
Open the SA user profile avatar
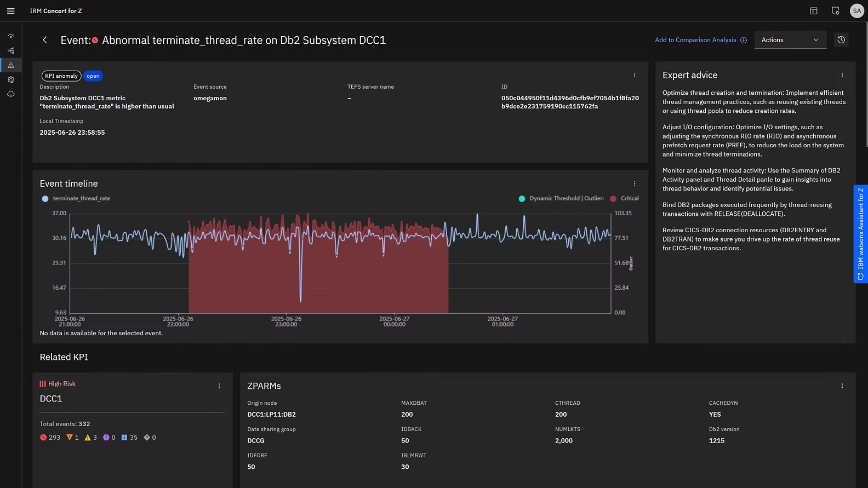(x=856, y=11)
